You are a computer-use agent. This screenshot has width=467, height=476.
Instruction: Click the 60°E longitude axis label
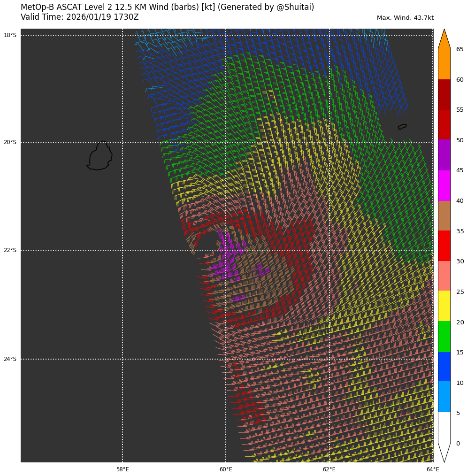[226, 469]
